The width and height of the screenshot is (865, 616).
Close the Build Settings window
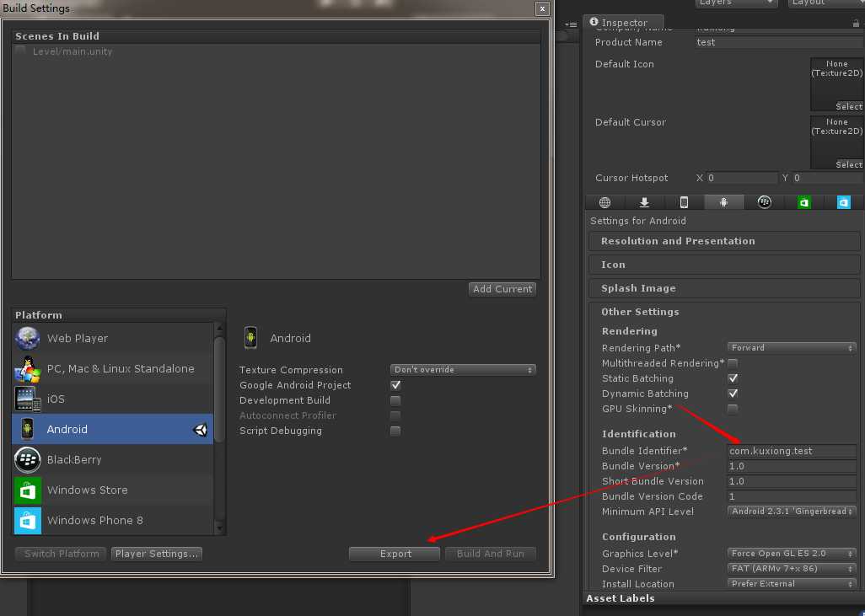click(x=542, y=8)
